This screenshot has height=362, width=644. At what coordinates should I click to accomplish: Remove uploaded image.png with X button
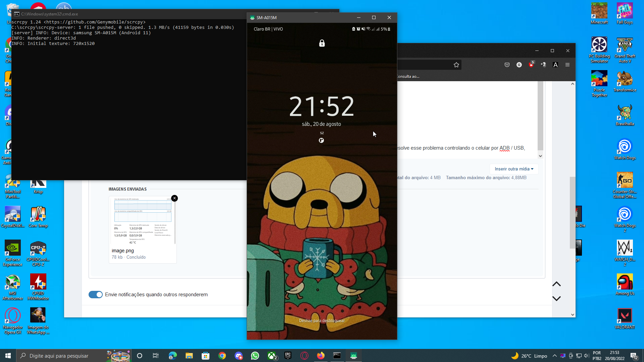pyautogui.click(x=175, y=198)
